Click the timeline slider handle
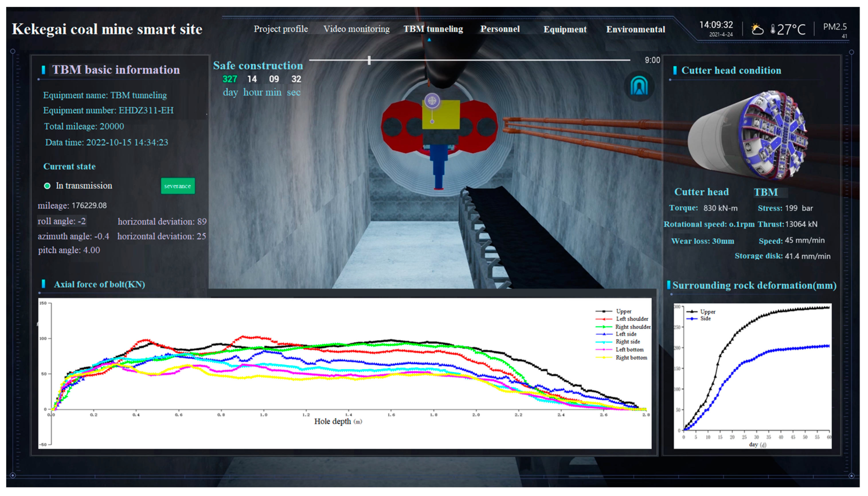This screenshot has width=868, height=496. 369,60
